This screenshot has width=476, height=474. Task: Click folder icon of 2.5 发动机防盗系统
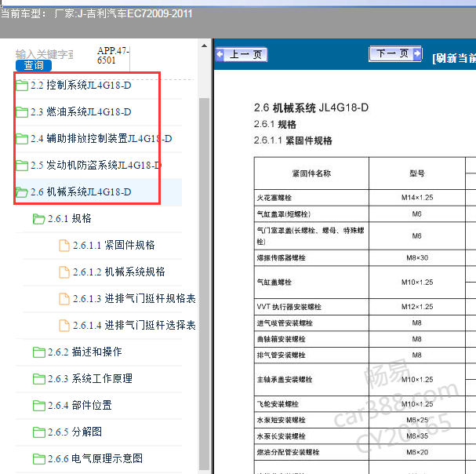tap(22, 166)
